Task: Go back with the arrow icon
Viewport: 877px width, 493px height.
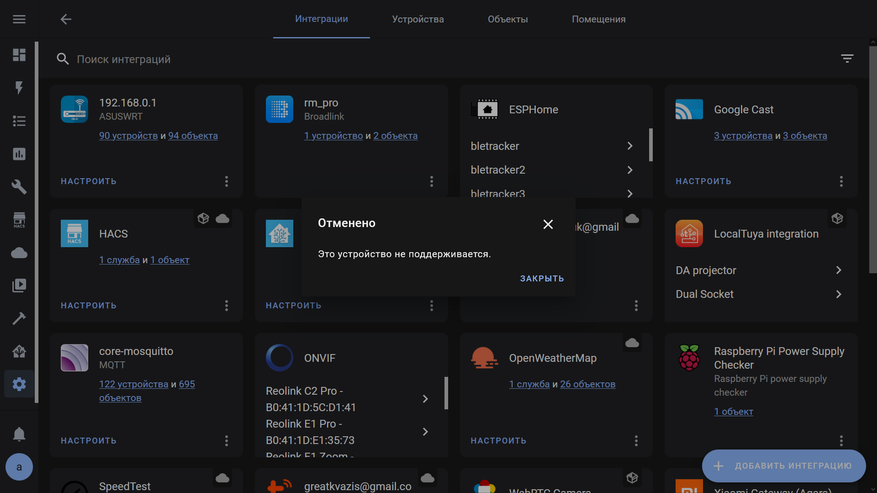Action: pyautogui.click(x=66, y=19)
